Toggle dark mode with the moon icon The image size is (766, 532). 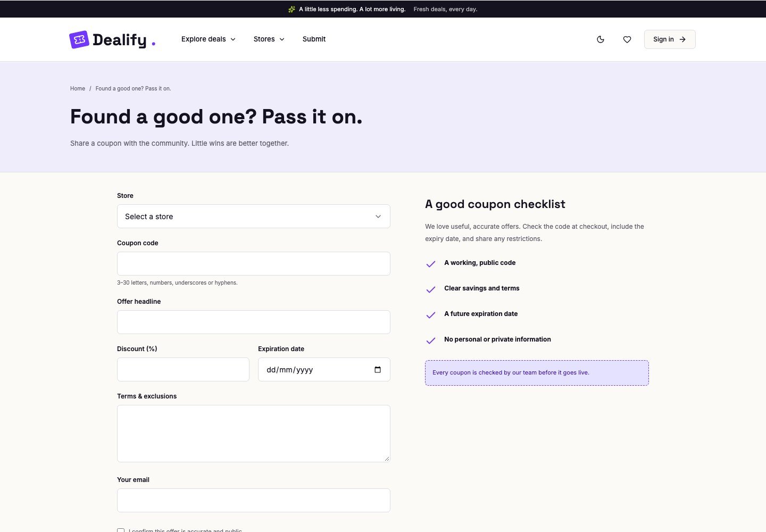pos(601,39)
